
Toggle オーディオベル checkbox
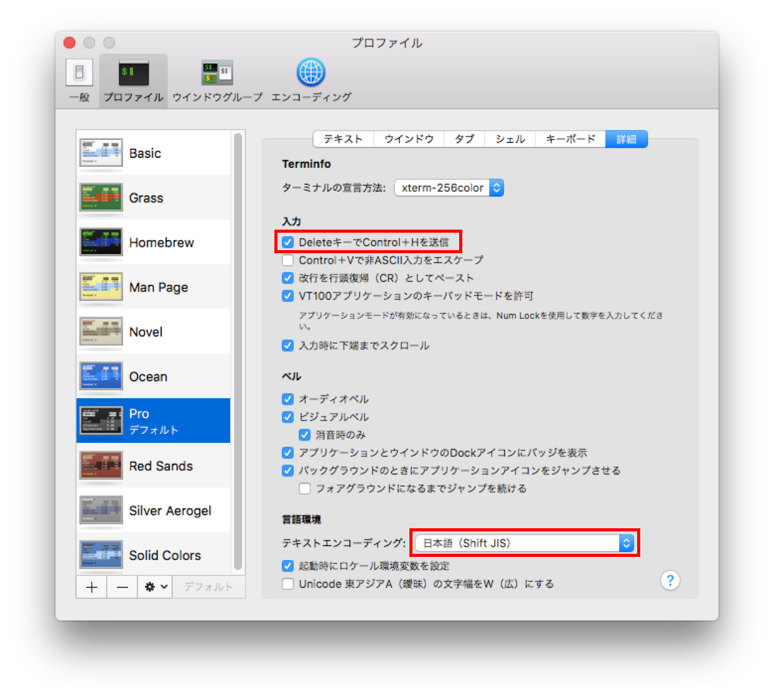(x=287, y=399)
